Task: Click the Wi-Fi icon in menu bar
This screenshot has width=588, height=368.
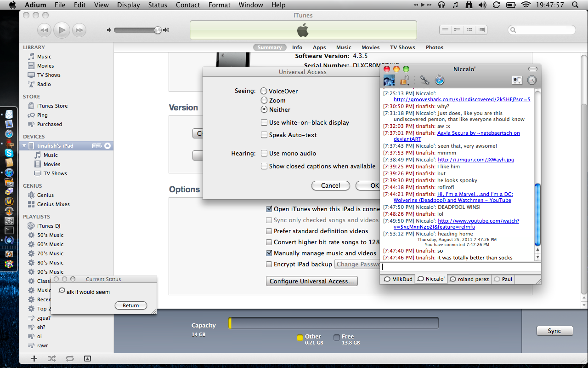Action: (x=526, y=5)
